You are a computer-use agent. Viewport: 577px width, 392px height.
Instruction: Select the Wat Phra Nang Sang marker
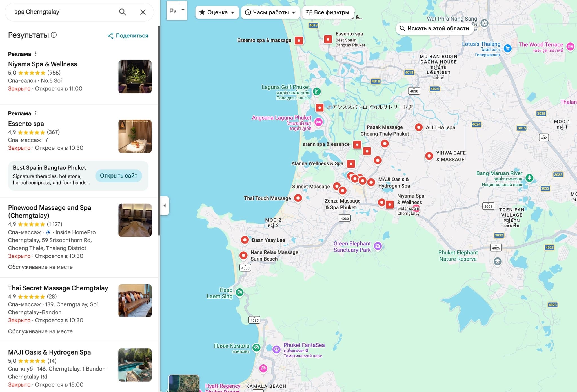[x=484, y=23]
